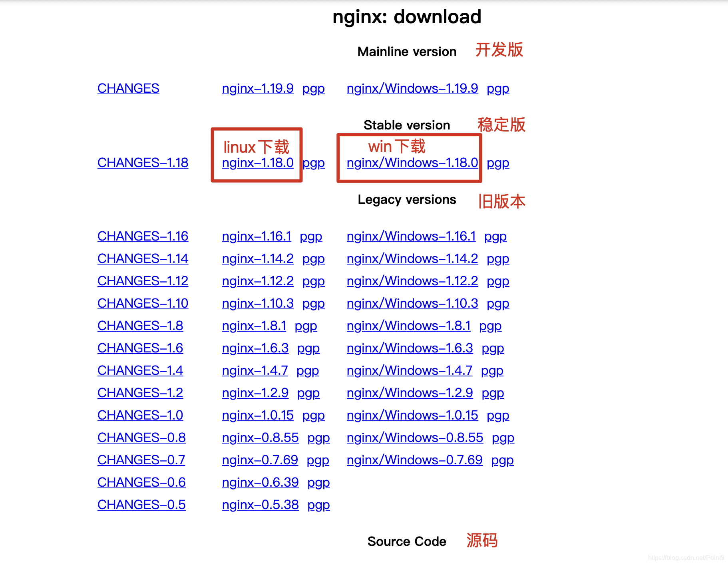Screen dimensions: 728x565
Task: Open the mainline CHANGES link
Action: click(128, 88)
